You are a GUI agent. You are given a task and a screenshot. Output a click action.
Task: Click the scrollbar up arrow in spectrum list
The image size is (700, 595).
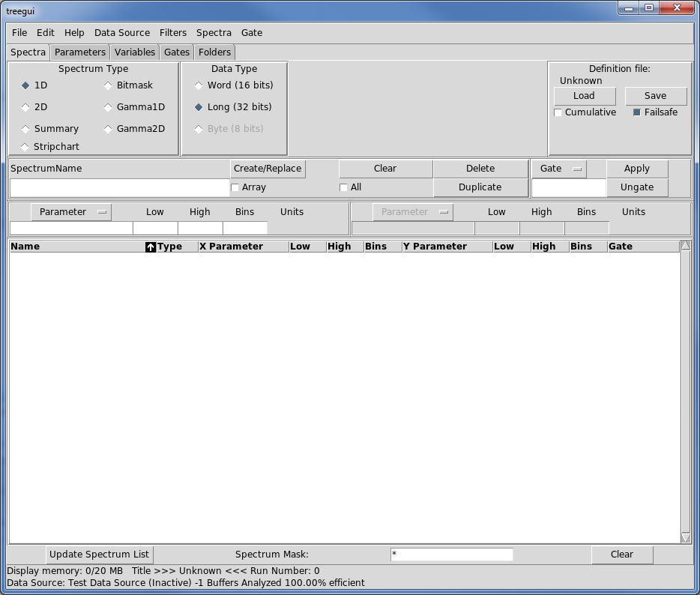pos(686,245)
